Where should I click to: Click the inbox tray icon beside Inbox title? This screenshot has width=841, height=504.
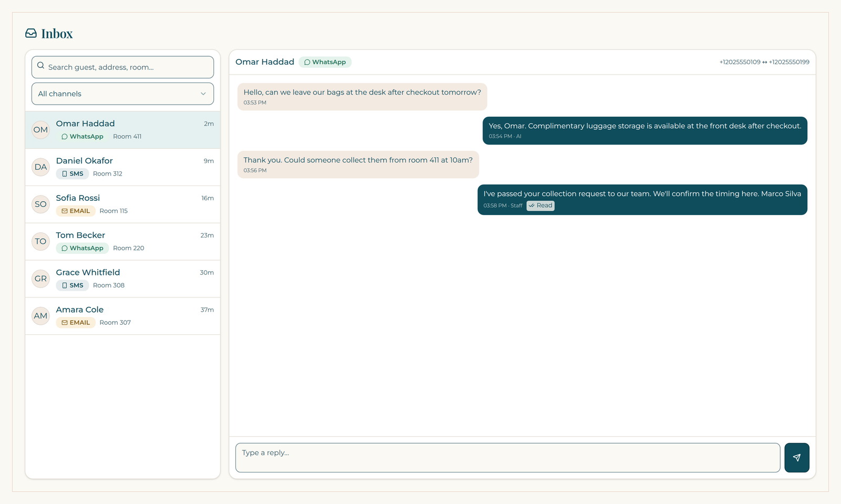31,34
